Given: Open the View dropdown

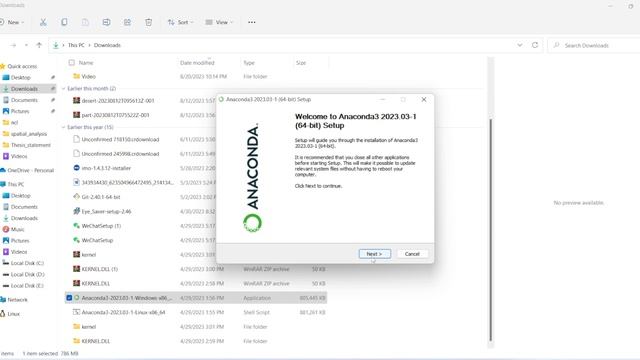Looking at the screenshot, I should tap(219, 22).
